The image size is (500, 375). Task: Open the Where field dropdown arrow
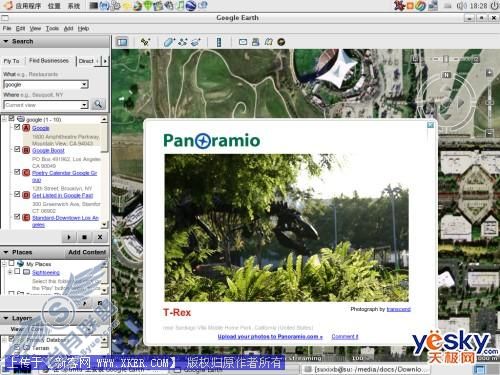point(84,105)
